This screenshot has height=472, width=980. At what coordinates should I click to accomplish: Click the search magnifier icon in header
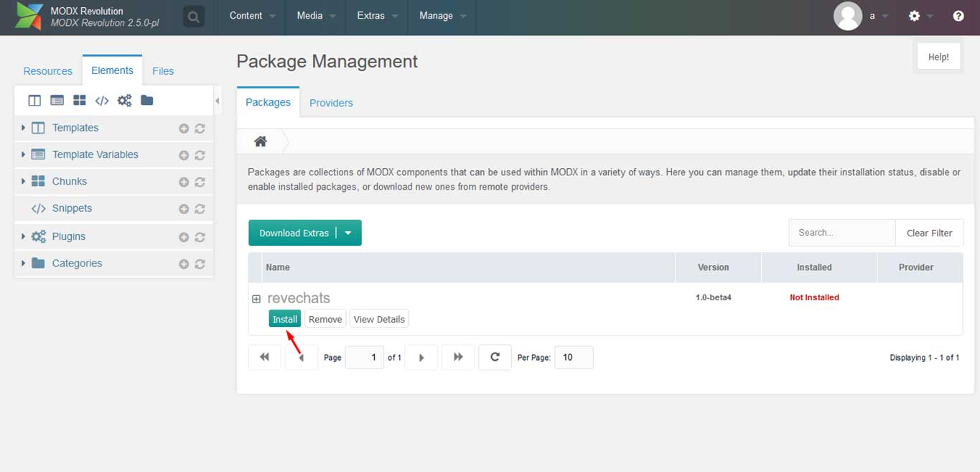(x=193, y=17)
